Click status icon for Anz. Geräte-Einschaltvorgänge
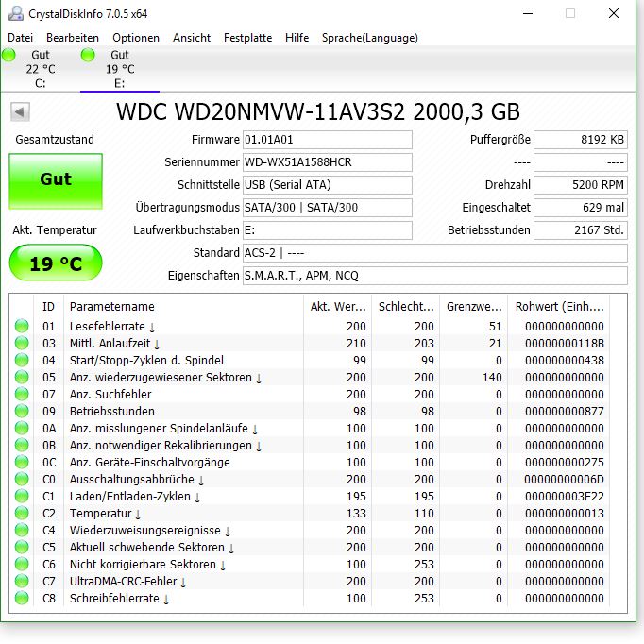The width and height of the screenshot is (644, 644). click(22, 462)
